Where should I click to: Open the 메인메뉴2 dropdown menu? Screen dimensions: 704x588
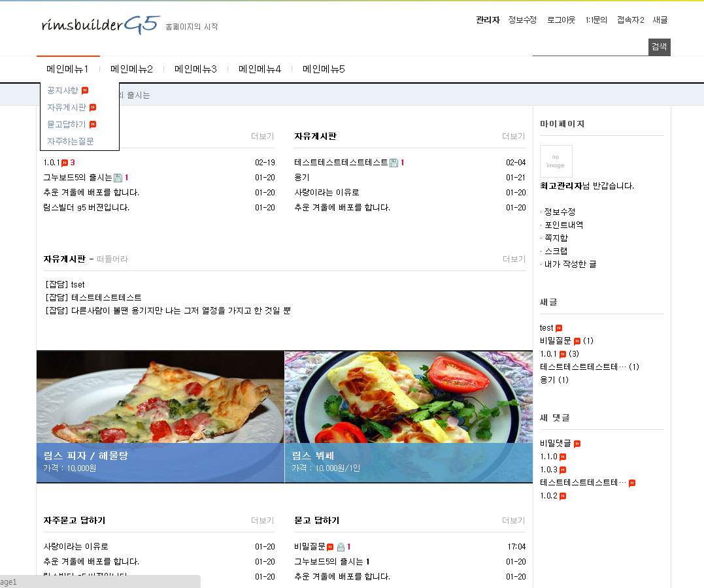click(131, 69)
